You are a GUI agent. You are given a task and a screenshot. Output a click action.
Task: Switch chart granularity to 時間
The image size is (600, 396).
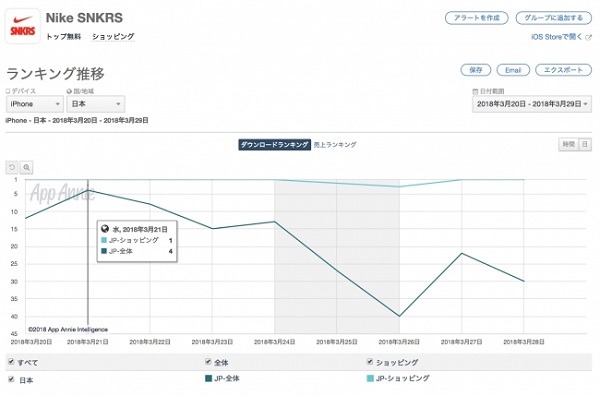click(x=568, y=144)
